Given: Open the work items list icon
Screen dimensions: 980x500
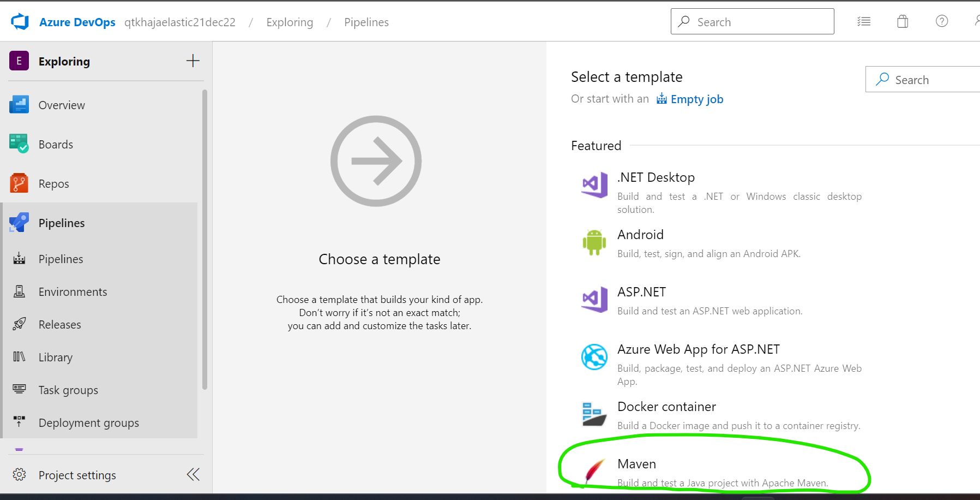Looking at the screenshot, I should coord(864,22).
